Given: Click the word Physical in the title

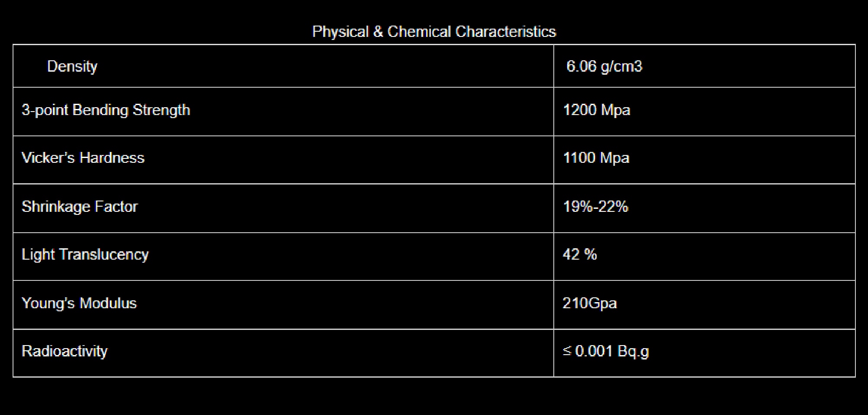Looking at the screenshot, I should 340,32.
